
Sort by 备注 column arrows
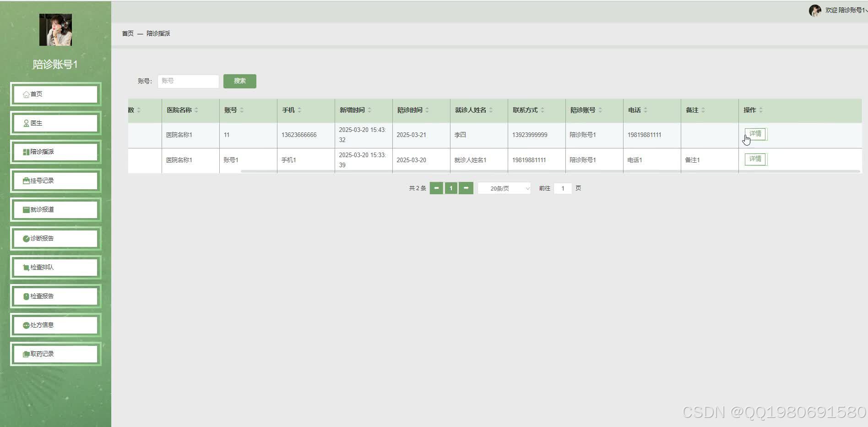[703, 110]
